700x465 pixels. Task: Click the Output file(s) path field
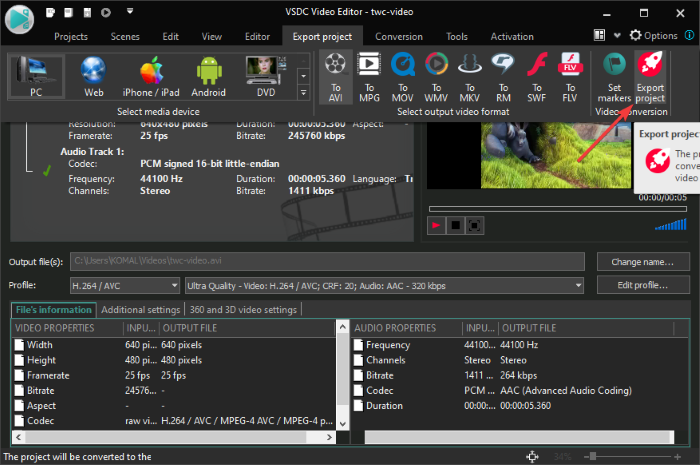point(327,262)
